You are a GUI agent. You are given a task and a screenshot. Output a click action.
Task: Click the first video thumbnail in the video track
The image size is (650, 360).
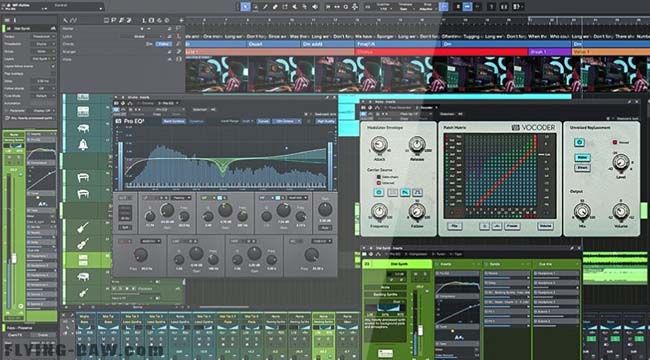(x=216, y=74)
